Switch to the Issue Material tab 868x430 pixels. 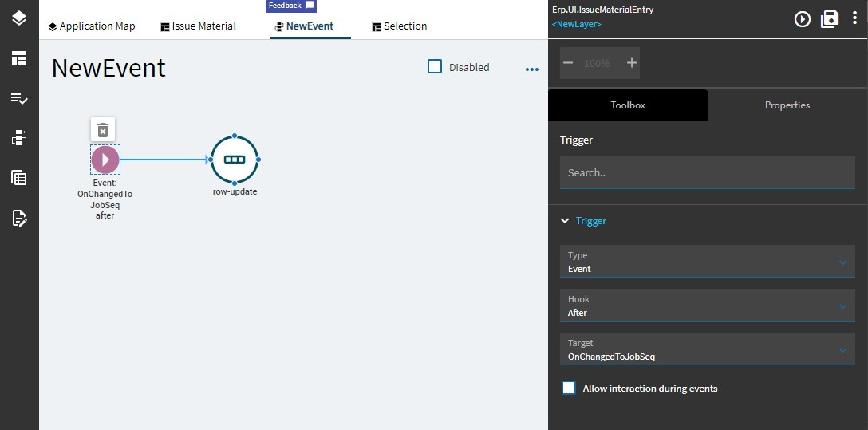point(198,26)
